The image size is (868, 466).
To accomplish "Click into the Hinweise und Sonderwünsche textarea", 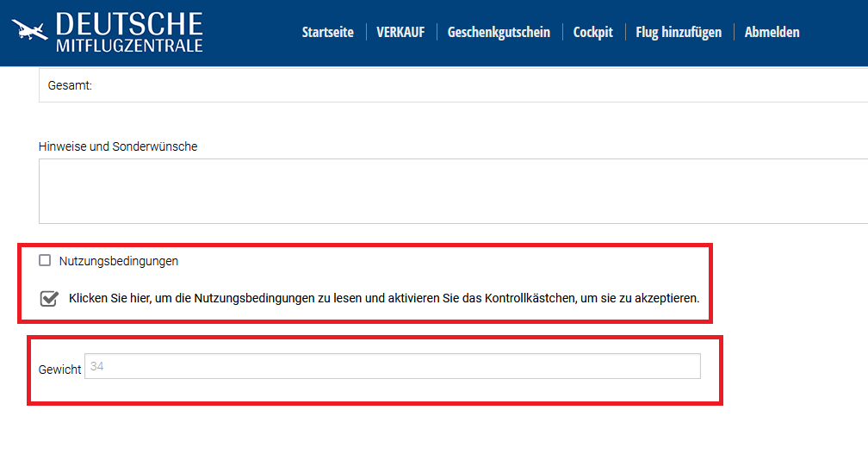I will [453, 191].
